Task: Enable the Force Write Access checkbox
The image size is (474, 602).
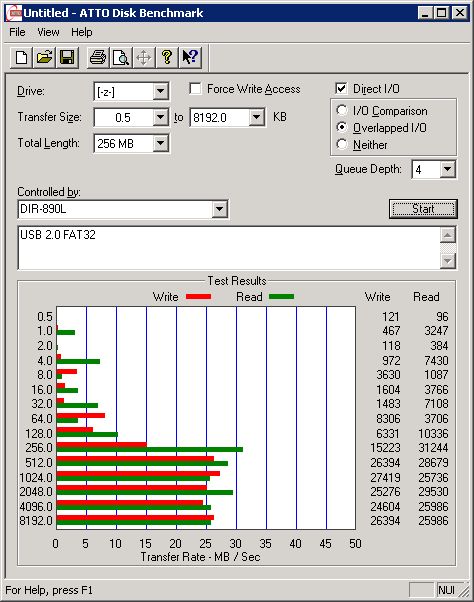Action: click(195, 89)
